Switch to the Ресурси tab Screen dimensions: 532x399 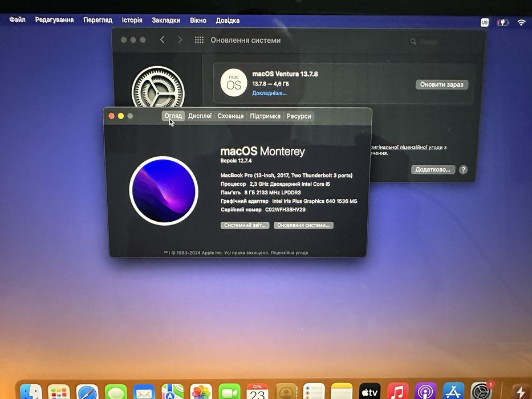click(x=299, y=116)
